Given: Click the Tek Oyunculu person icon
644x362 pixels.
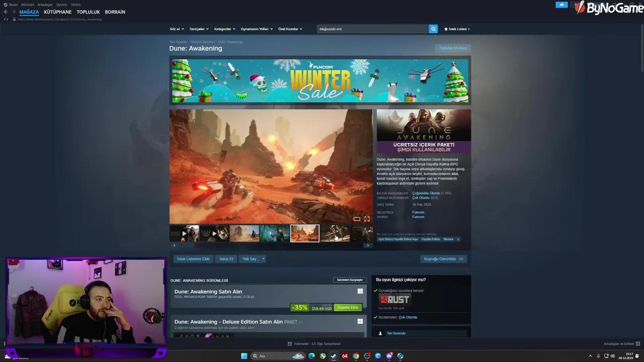Looking at the screenshot, I should tap(380, 333).
